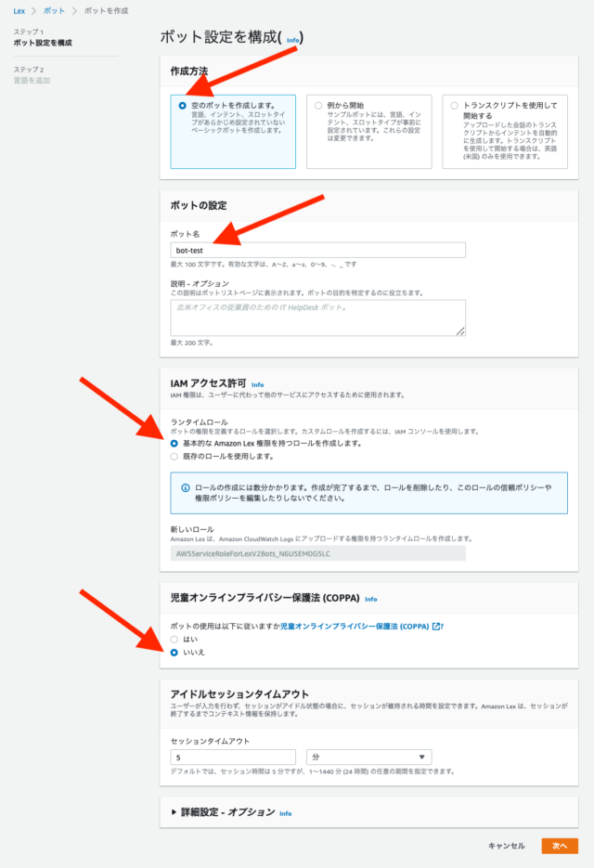Click the resize handle of the description textarea
The image size is (594, 868).
point(460,331)
